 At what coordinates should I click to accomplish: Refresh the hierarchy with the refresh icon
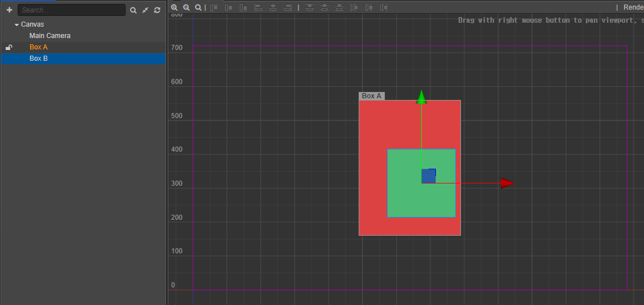pos(157,10)
